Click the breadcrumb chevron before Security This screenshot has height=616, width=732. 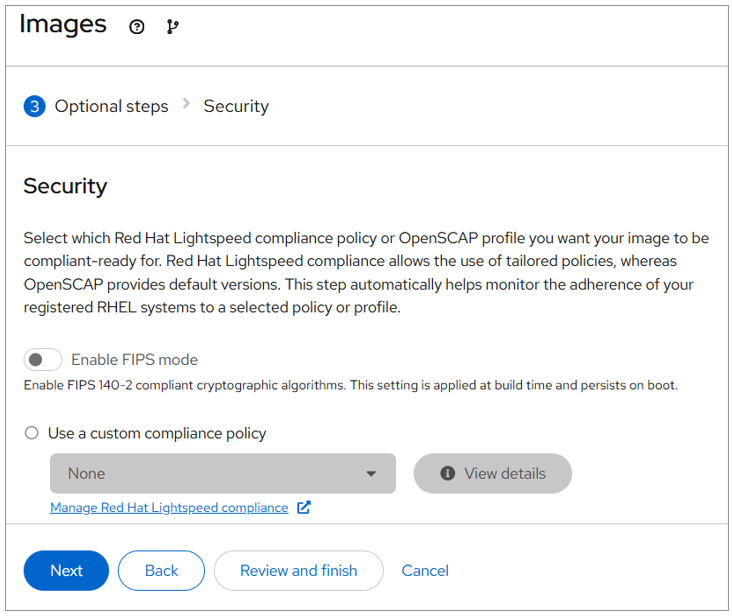186,105
